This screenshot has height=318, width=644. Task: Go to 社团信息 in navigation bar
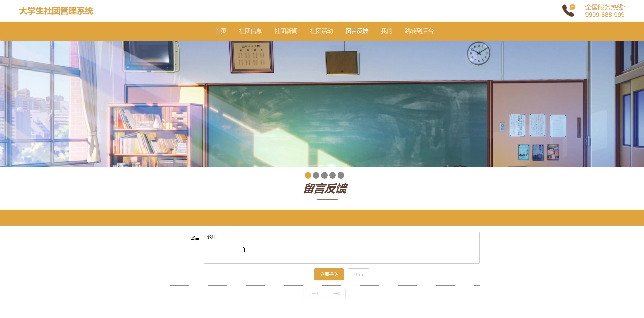point(250,31)
